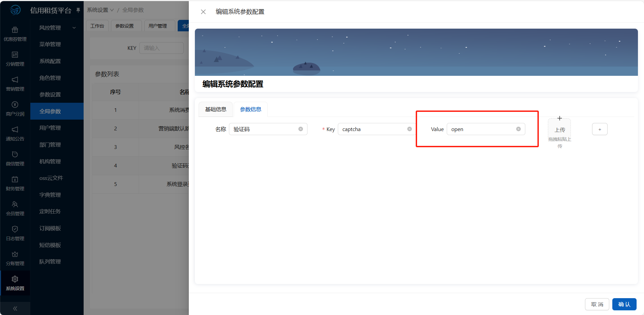The height and width of the screenshot is (315, 644).
Task: Click the 财务管理 finance icon
Action: point(15,180)
